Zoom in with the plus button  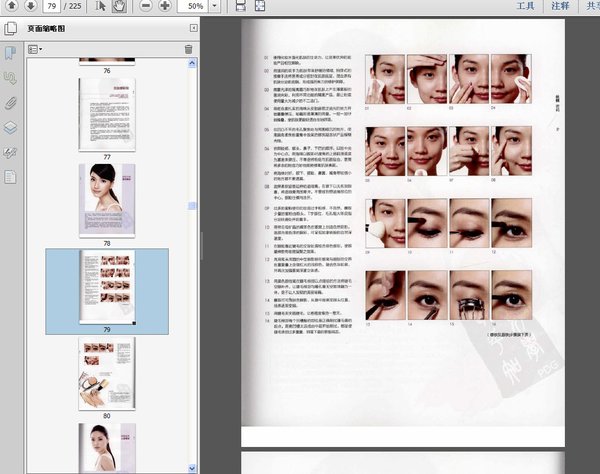[164, 6]
